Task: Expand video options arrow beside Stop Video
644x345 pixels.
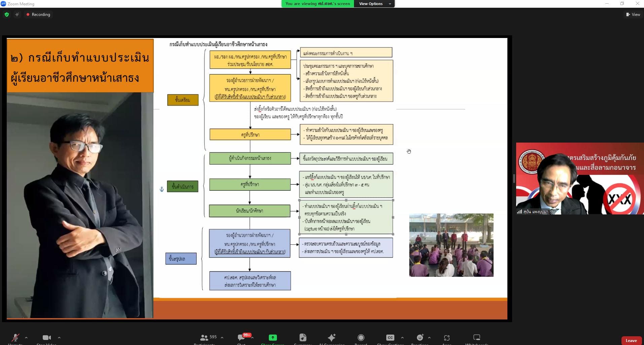Action: pyautogui.click(x=59, y=338)
